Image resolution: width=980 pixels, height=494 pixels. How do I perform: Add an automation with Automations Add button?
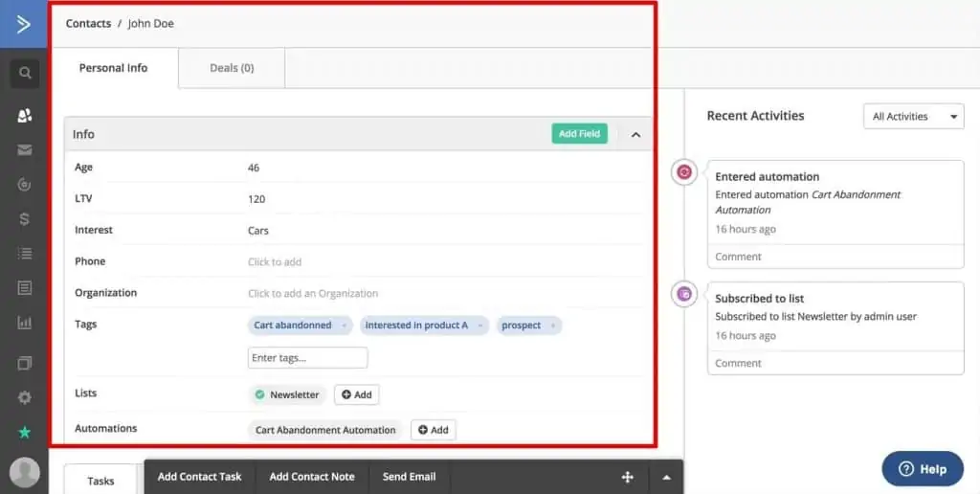(x=434, y=430)
